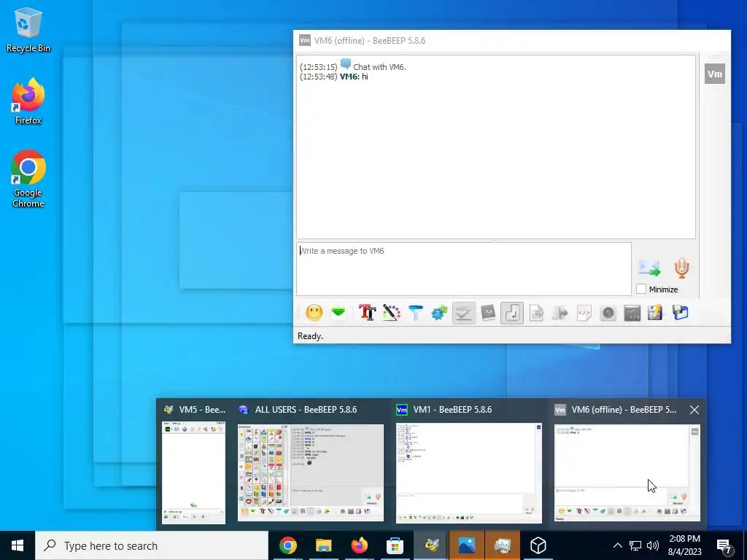Open the font style Tt tool
The width and height of the screenshot is (747, 560).
click(x=368, y=313)
